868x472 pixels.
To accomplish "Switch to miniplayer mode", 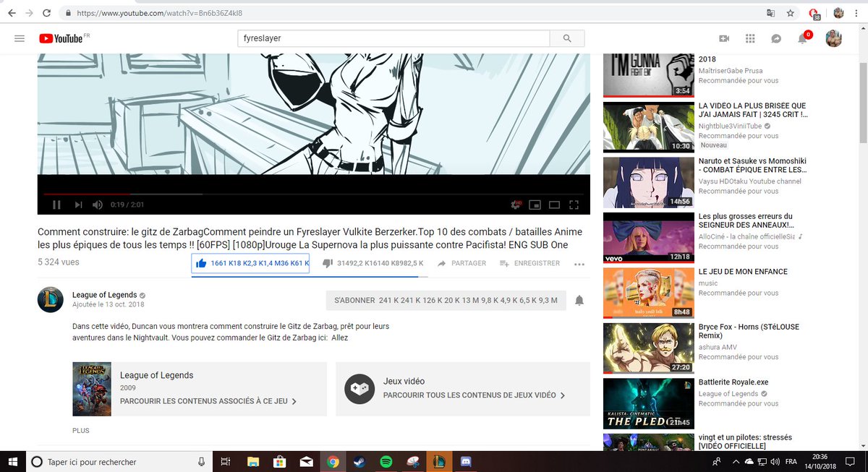I will point(535,205).
